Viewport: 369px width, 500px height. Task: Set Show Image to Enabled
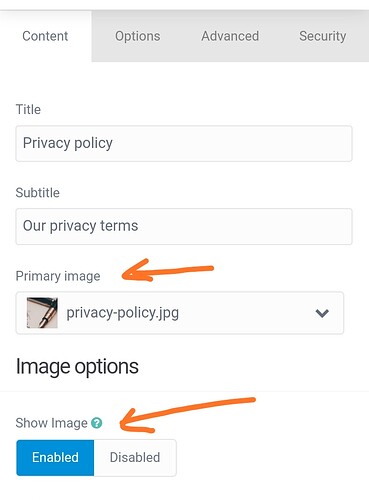click(55, 457)
